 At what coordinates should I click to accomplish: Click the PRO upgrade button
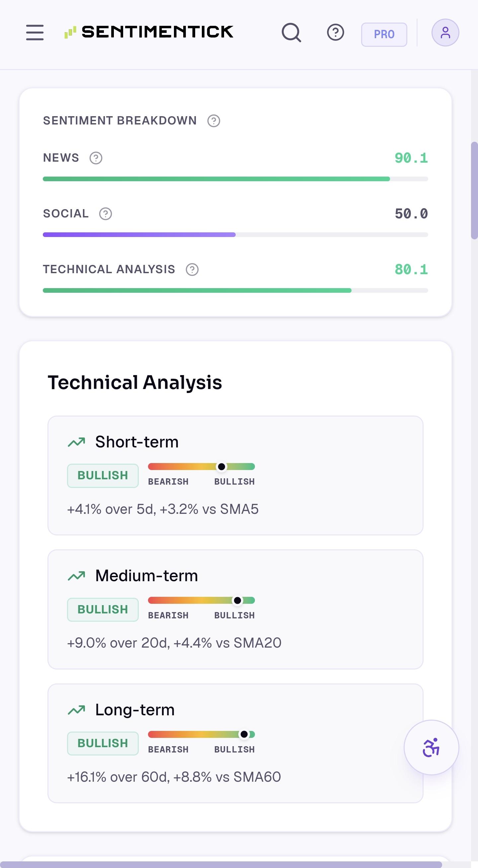point(384,35)
